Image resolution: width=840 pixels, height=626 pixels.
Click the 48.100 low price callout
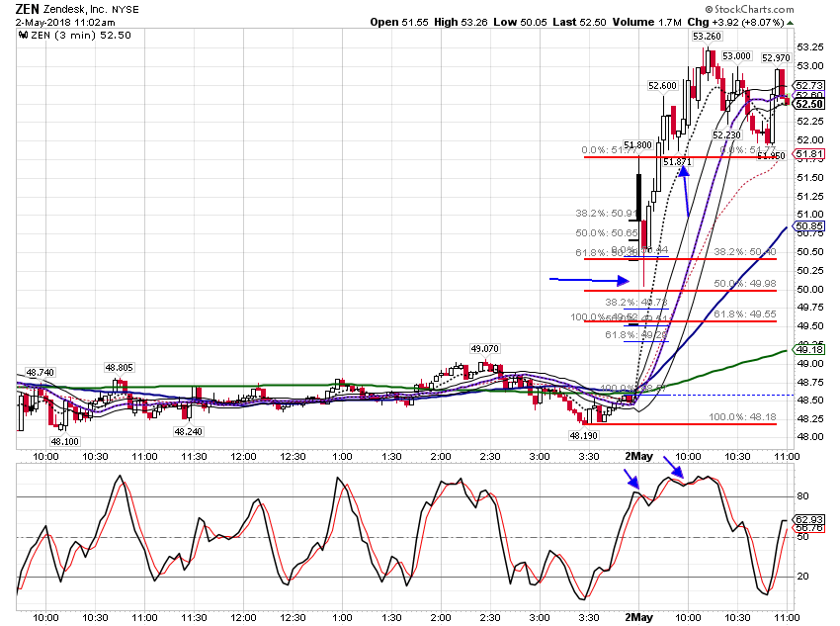coord(64,442)
